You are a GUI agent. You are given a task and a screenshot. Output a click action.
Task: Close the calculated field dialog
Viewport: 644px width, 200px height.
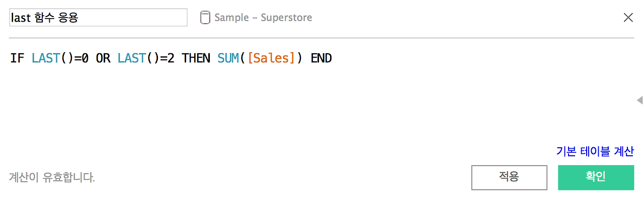pyautogui.click(x=628, y=18)
